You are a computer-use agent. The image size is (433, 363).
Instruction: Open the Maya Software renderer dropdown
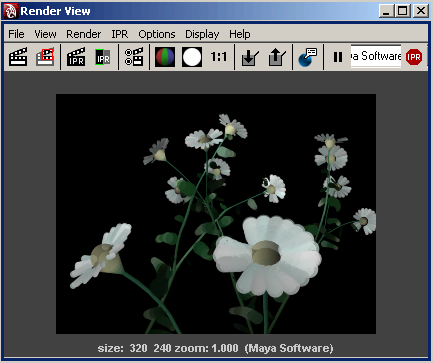click(x=376, y=56)
